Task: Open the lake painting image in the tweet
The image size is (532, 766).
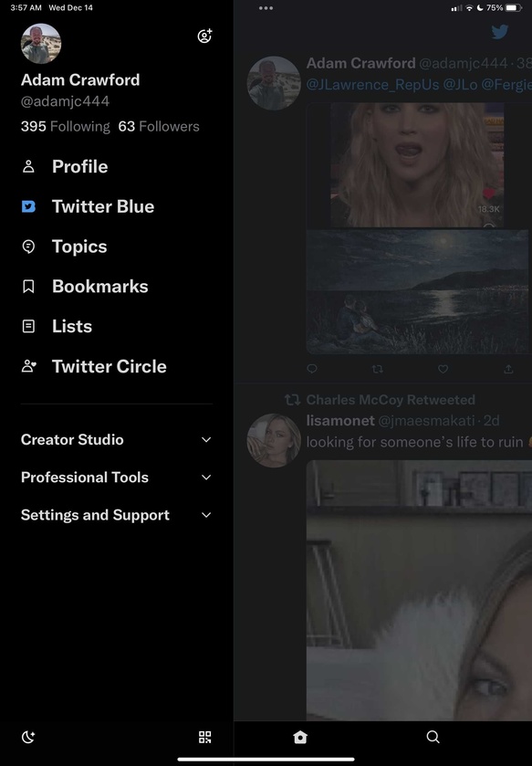Action: [417, 291]
